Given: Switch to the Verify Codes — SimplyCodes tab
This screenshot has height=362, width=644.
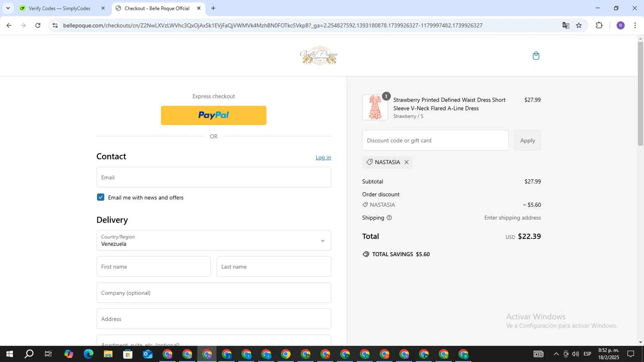Looking at the screenshot, I should [60, 8].
